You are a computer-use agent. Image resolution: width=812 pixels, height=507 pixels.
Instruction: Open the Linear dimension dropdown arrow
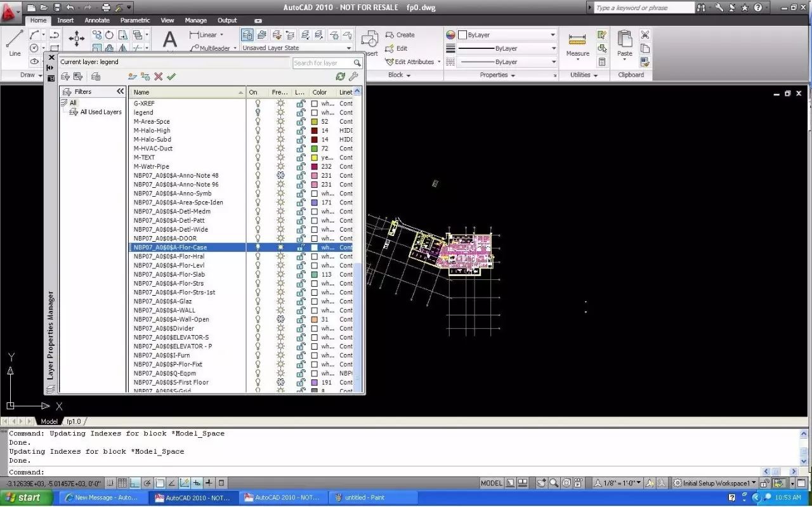[x=221, y=35]
